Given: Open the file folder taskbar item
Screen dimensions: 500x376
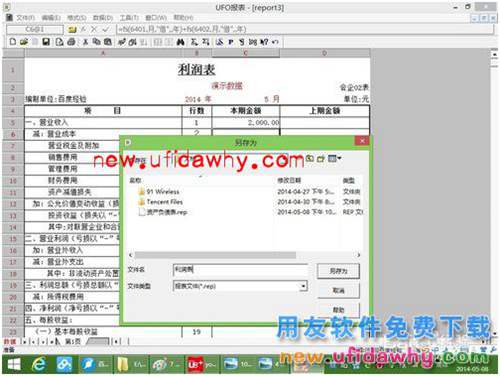Looking at the screenshot, I should coord(130,364).
